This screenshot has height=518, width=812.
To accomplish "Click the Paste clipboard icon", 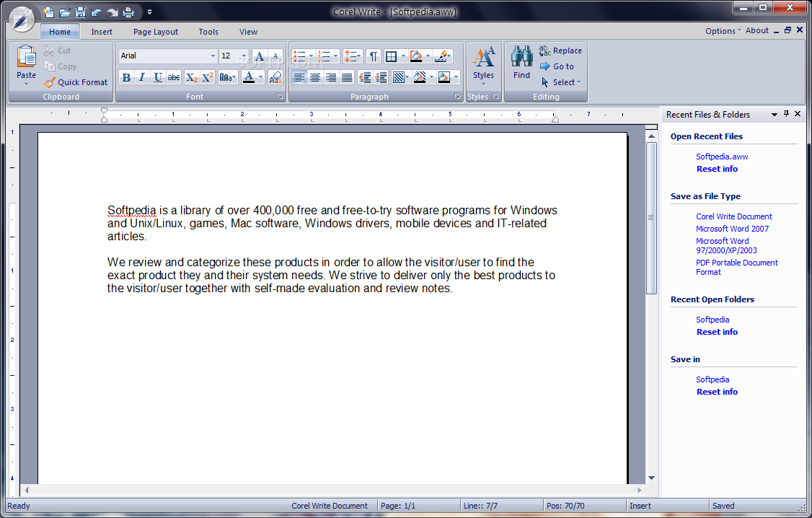I will point(27,56).
